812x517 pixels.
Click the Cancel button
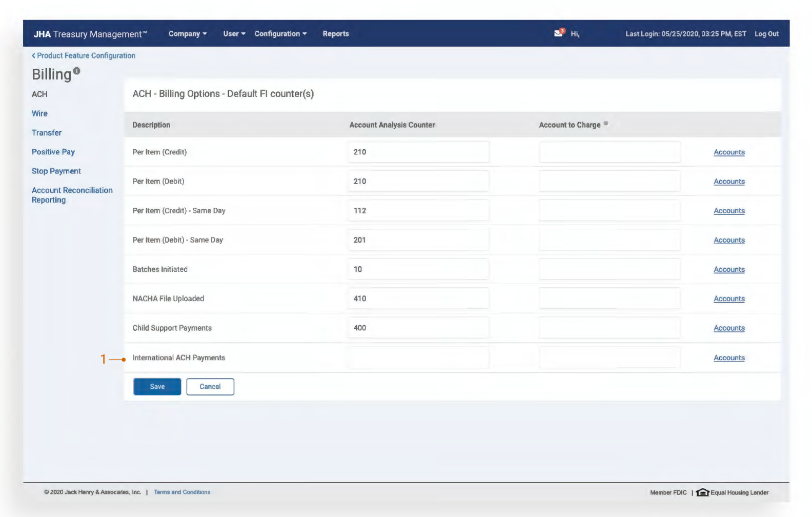tap(210, 387)
